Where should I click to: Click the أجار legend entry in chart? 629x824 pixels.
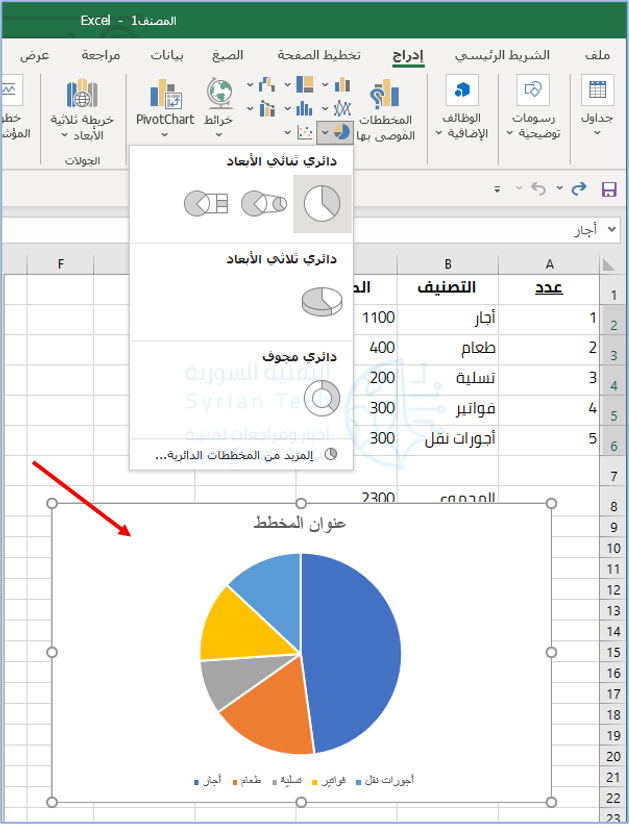208,781
